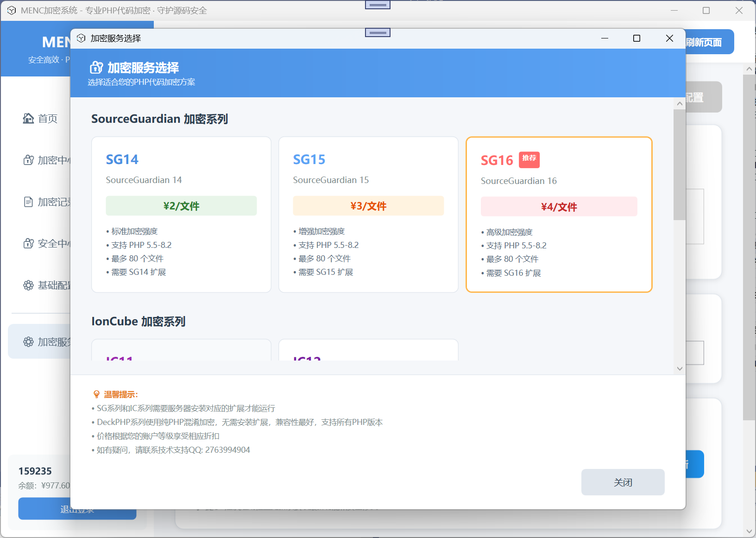The width and height of the screenshot is (756, 538).
Task: Click the 'SourceGuardian 16' subtitle
Action: click(519, 181)
